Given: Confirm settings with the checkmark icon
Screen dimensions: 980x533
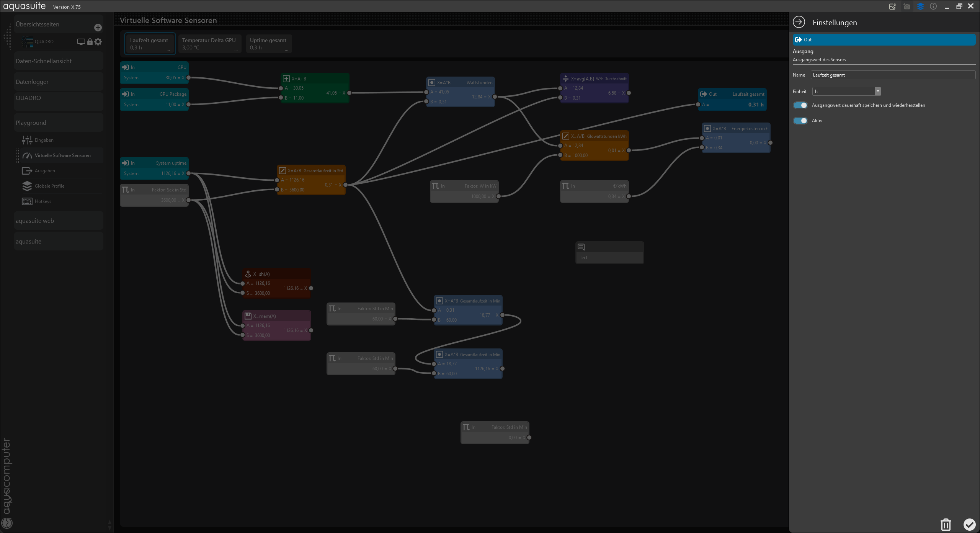Looking at the screenshot, I should point(969,524).
